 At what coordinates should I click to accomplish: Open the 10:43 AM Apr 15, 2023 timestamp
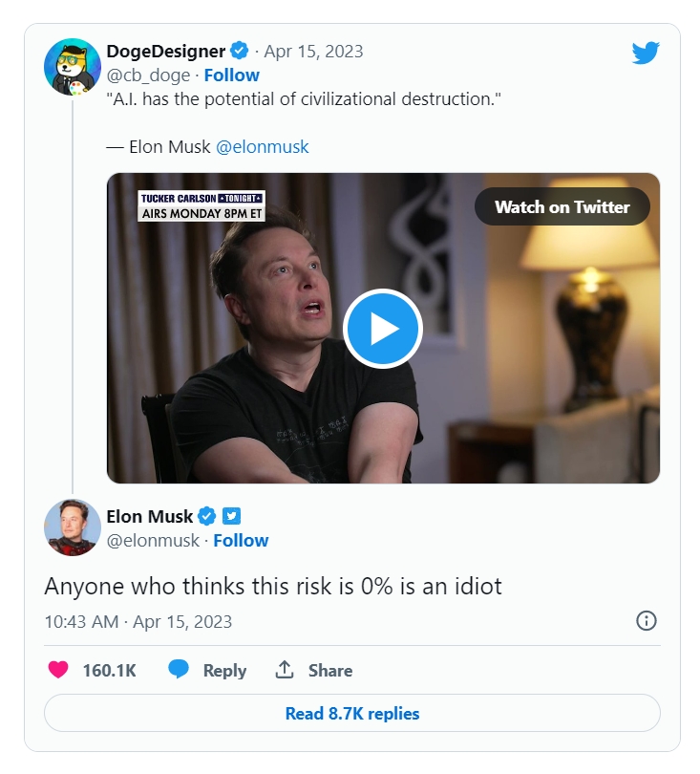(138, 621)
